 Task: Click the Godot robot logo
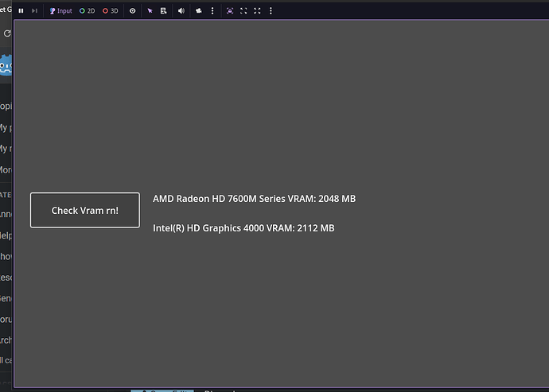7,65
